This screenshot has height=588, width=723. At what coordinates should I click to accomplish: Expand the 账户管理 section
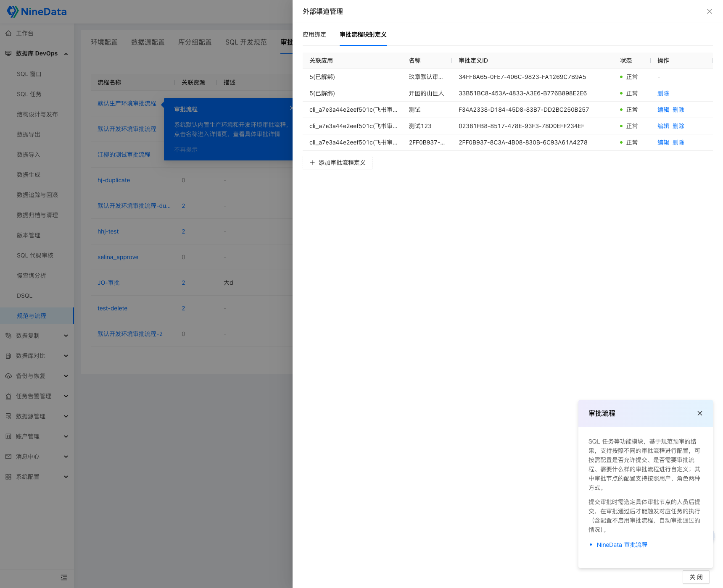pyautogui.click(x=66, y=436)
